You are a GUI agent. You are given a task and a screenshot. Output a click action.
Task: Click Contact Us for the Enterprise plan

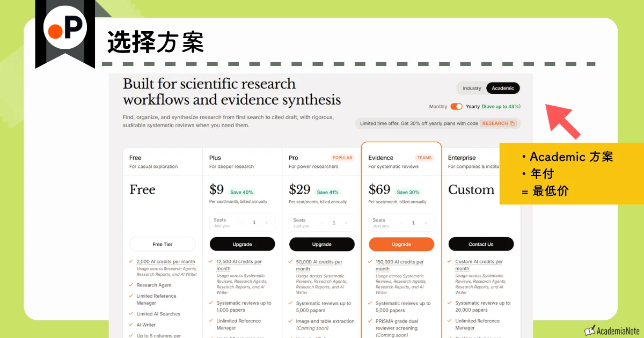[x=481, y=244]
